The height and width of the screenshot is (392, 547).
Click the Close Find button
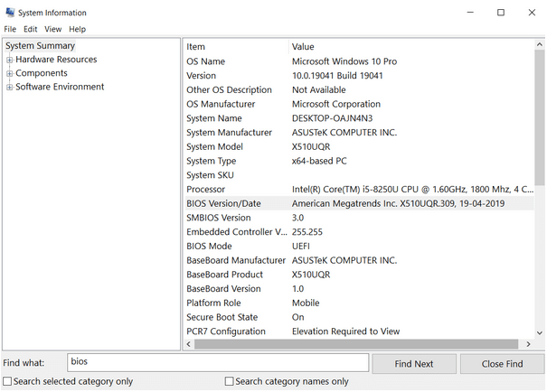click(x=502, y=364)
